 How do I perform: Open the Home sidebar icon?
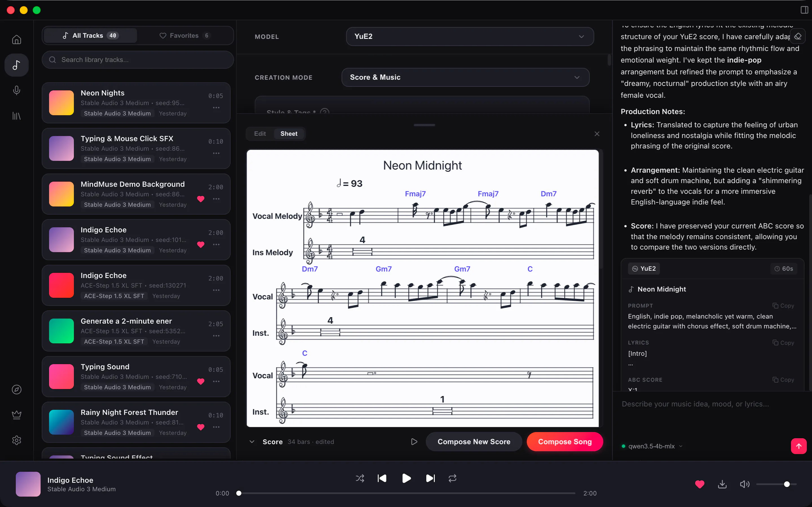[x=16, y=39]
